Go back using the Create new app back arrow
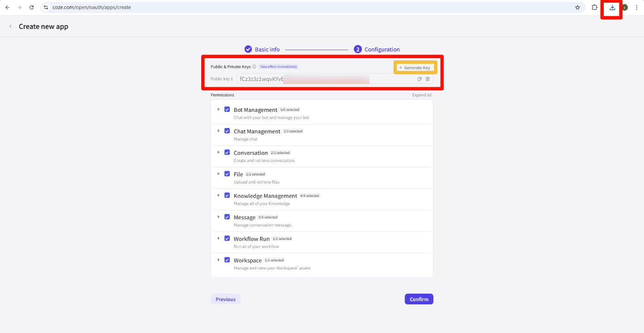644x333 pixels. (10, 26)
